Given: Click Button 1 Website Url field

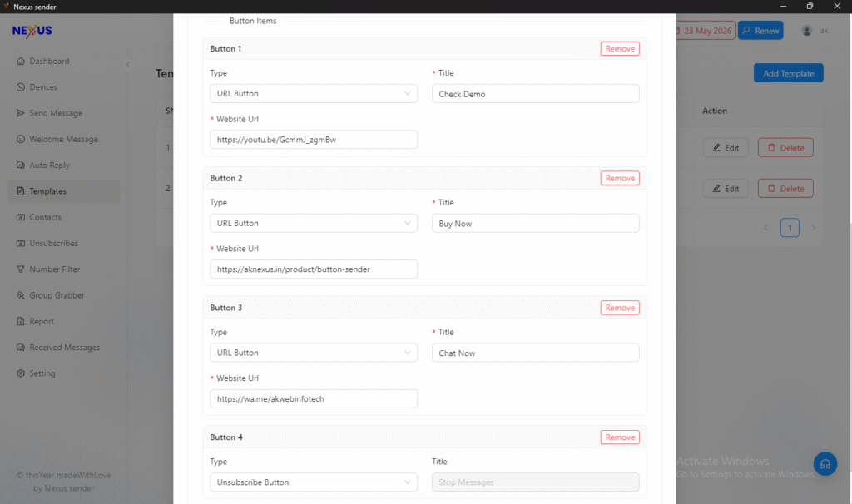Looking at the screenshot, I should tap(314, 140).
